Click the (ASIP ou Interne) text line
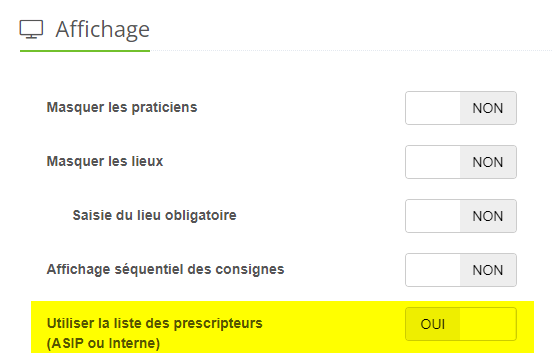 103,343
